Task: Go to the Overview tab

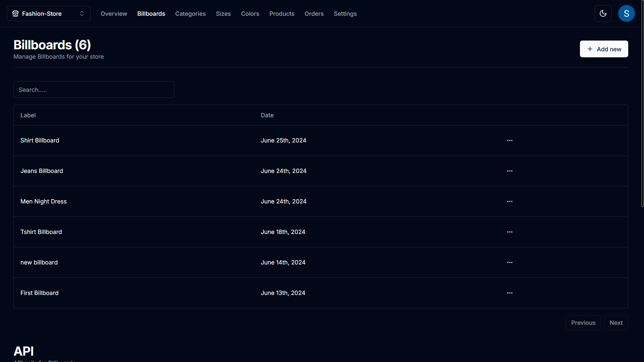Action: [x=114, y=14]
